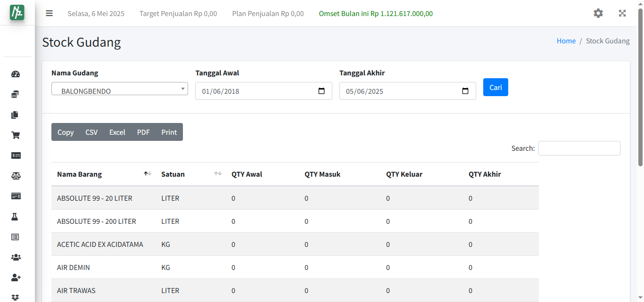Click the shopping cart sidebar icon
This screenshot has width=644, height=302.
tap(16, 135)
